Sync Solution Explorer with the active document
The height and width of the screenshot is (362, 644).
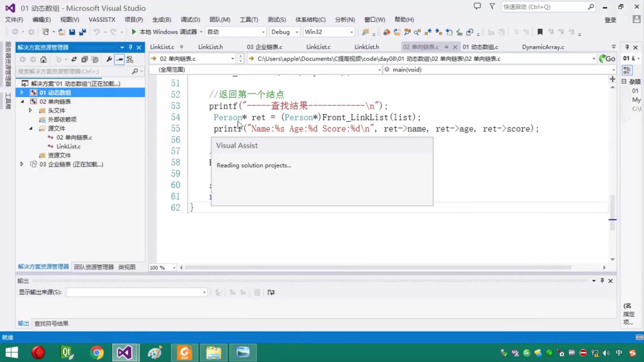click(74, 59)
